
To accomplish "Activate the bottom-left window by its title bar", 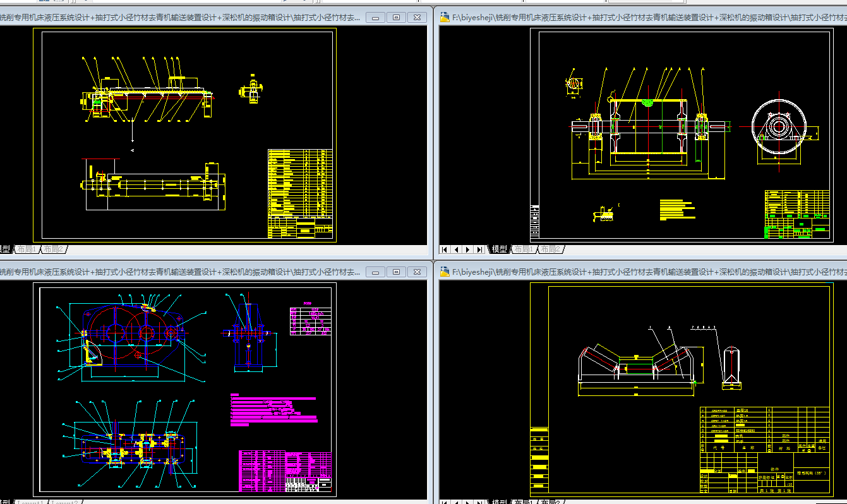I will tap(180, 272).
